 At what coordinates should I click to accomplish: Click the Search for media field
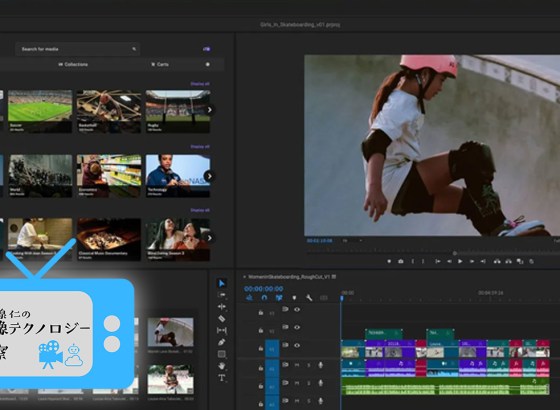(78, 49)
